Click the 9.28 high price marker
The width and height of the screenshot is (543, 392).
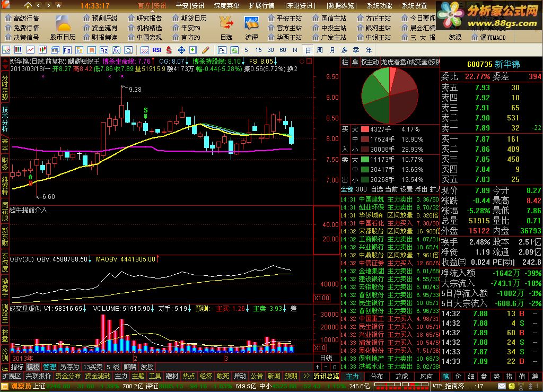coord(135,89)
